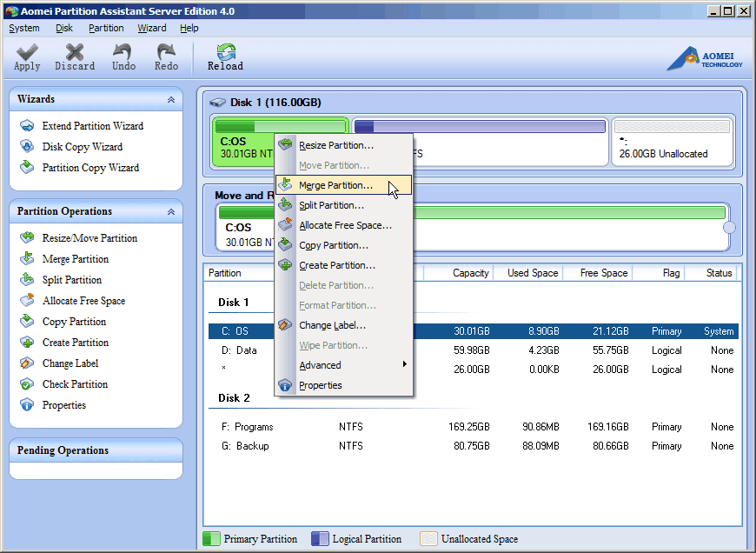Select Change Label... menu entry
The height and width of the screenshot is (553, 756).
(344, 325)
